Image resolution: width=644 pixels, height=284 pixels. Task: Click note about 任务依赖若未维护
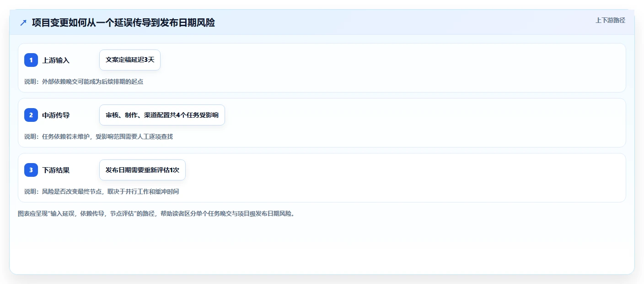(x=99, y=137)
